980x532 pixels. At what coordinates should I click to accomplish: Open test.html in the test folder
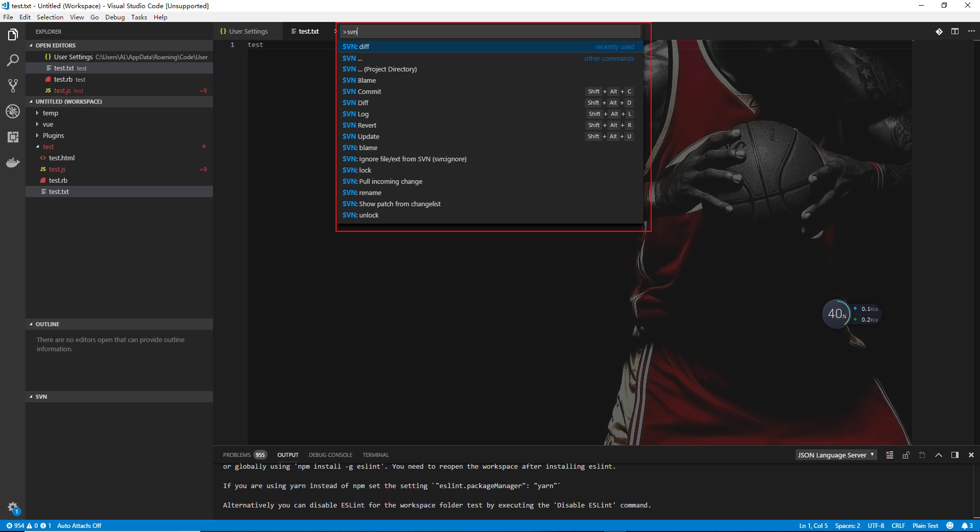coord(119,158)
